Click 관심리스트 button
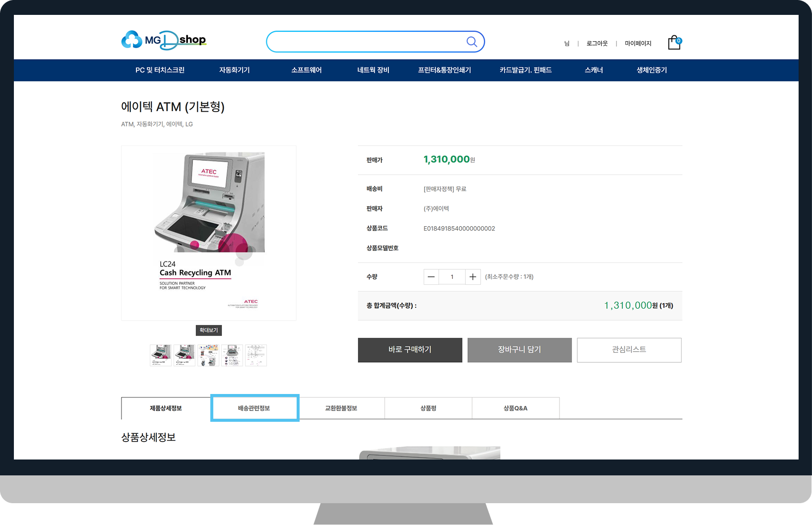This screenshot has height=525, width=812. click(629, 350)
